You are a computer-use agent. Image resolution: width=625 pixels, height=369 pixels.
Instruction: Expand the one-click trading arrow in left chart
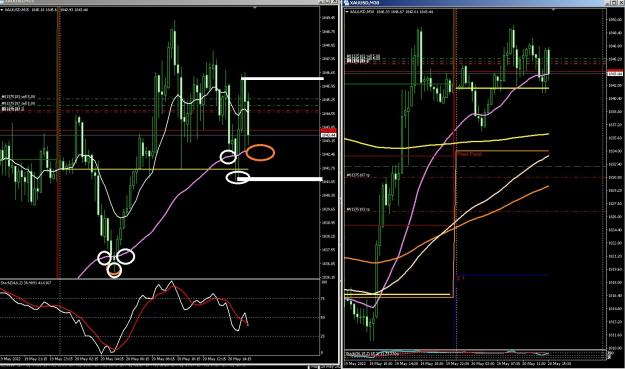(x=2, y=9)
